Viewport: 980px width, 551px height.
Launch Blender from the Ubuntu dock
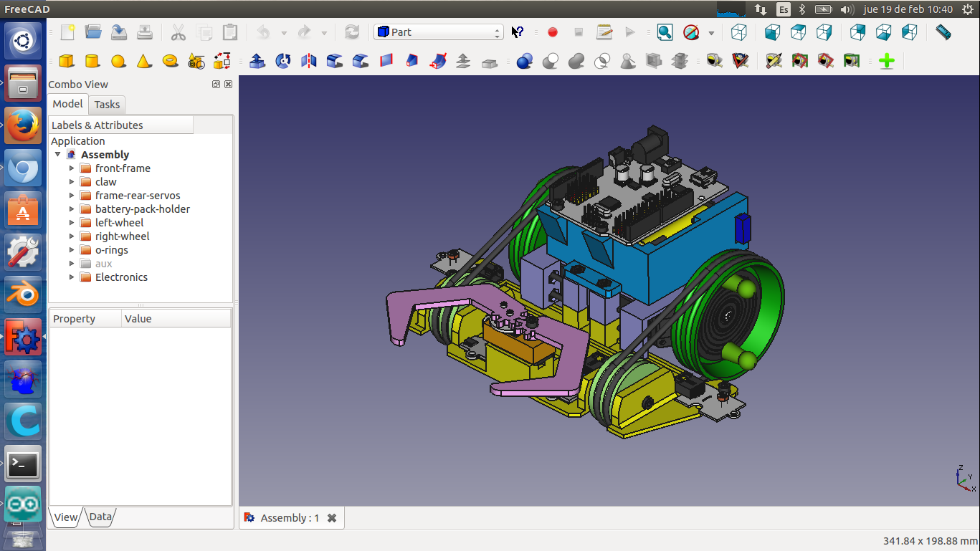23,294
